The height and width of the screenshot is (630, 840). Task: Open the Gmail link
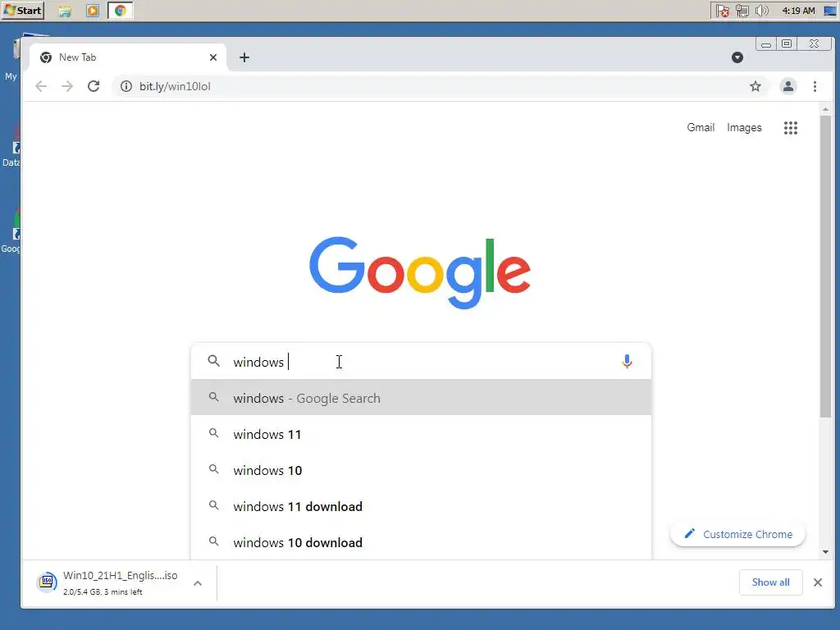coord(701,127)
